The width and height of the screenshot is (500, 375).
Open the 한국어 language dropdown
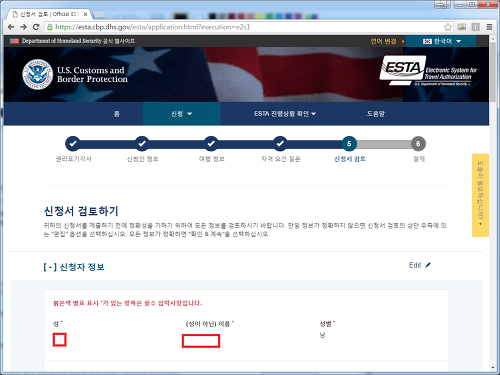pyautogui.click(x=441, y=41)
